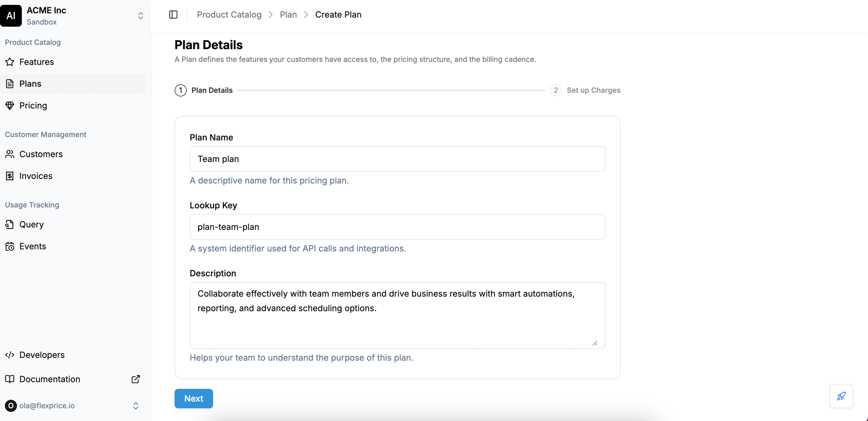Click the Sandbox environment label
This screenshot has height=421, width=868.
click(42, 22)
